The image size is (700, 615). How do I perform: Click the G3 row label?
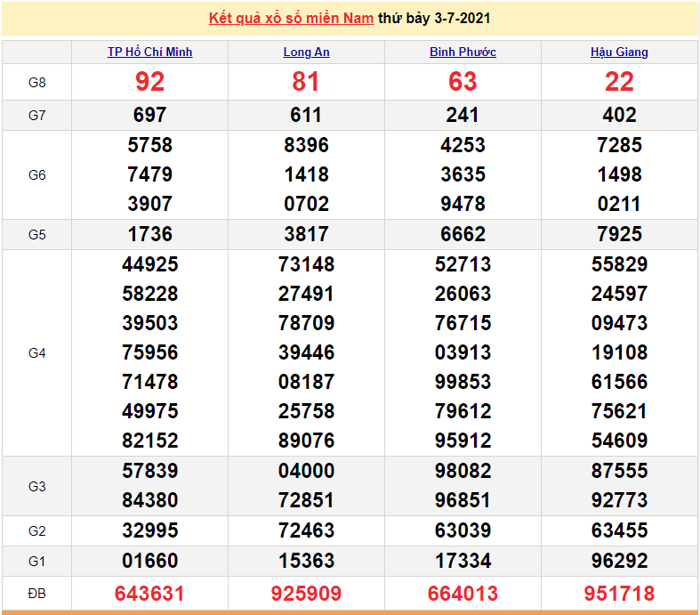[37, 486]
